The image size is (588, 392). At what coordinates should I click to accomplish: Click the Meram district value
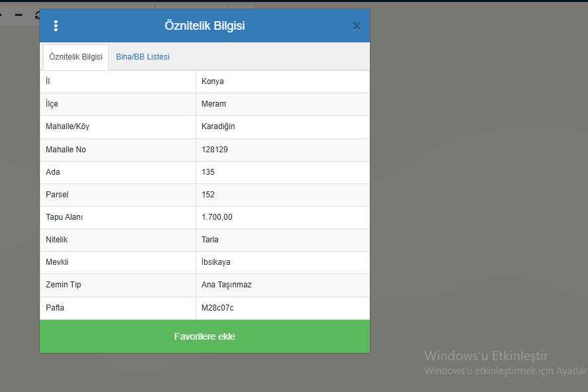pyautogui.click(x=213, y=104)
